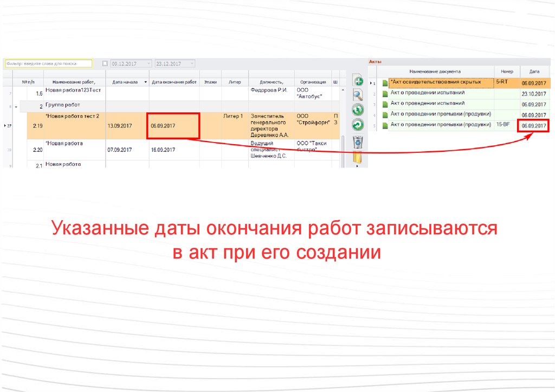
Task: Click the row indicator arrow for row 2.19
Action: [4, 126]
